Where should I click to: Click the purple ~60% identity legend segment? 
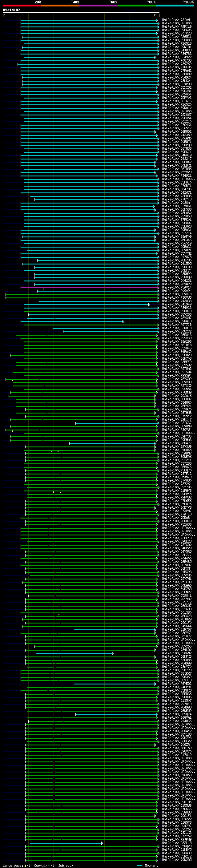coord(99,6)
